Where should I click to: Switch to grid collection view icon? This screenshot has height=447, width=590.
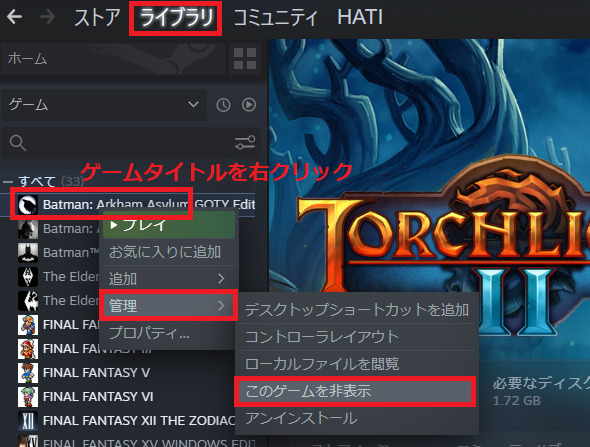point(245,58)
